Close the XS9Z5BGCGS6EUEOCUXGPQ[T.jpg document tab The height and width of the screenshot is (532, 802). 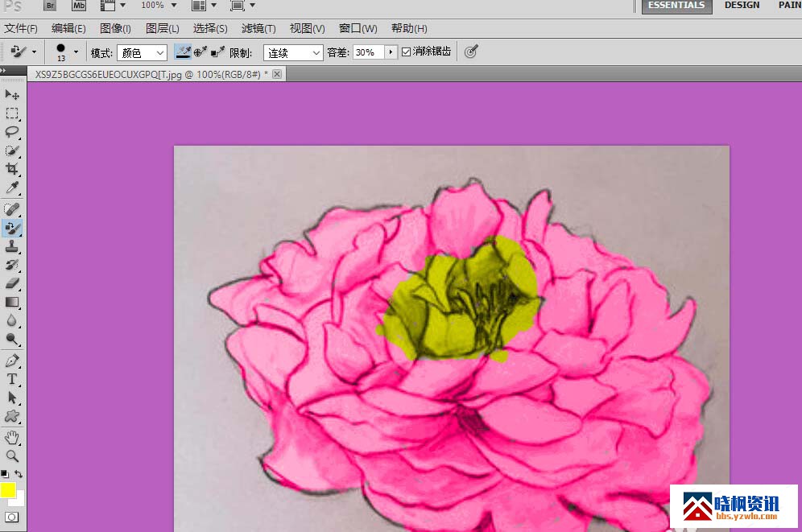[x=277, y=74]
